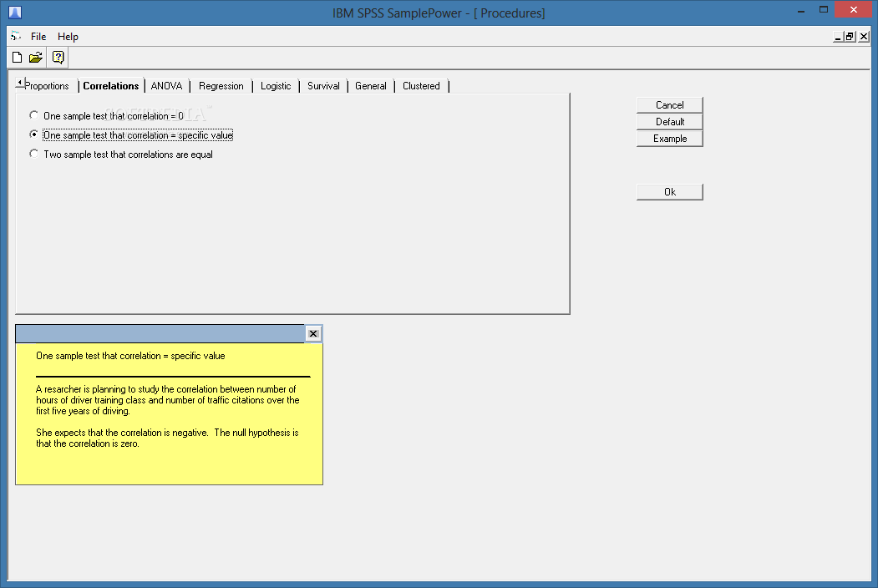Open the File menu
The width and height of the screenshot is (878, 588).
(x=38, y=37)
